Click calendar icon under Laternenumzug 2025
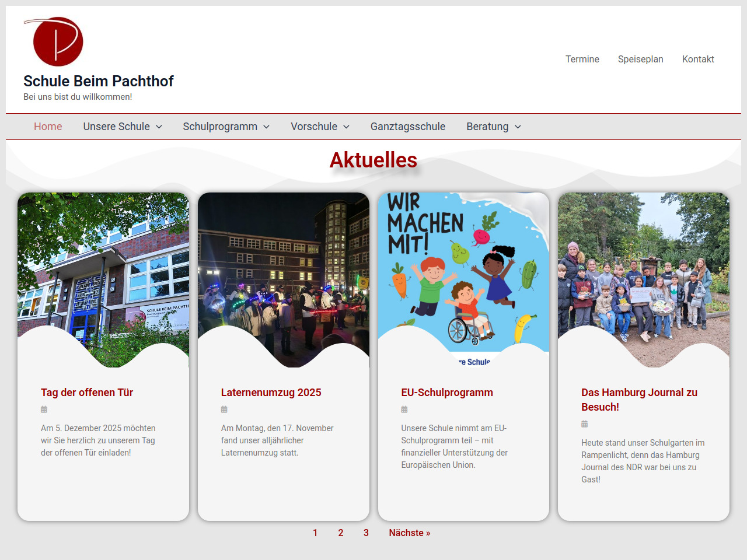Image resolution: width=747 pixels, height=560 pixels. pos(224,409)
